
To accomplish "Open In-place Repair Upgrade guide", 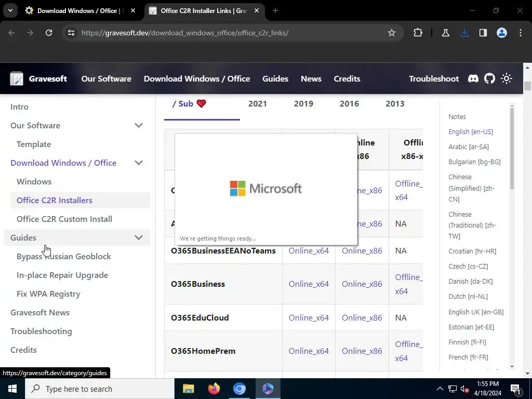I will 62,275.
